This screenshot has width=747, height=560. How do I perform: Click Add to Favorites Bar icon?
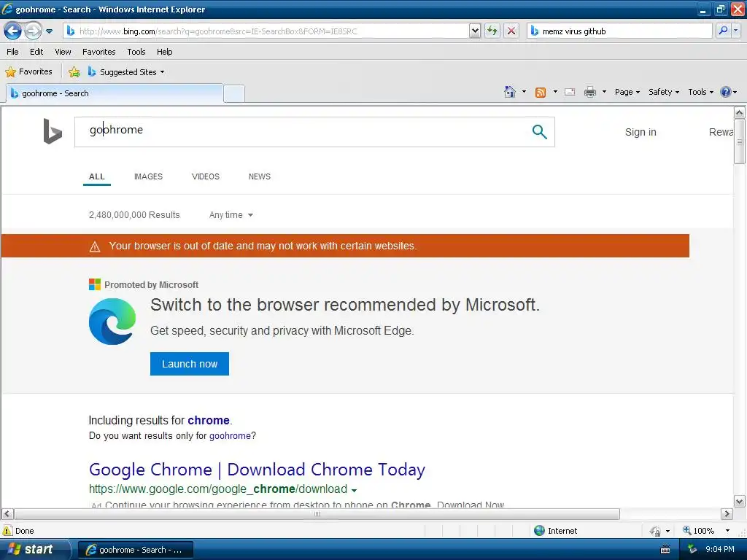(74, 72)
